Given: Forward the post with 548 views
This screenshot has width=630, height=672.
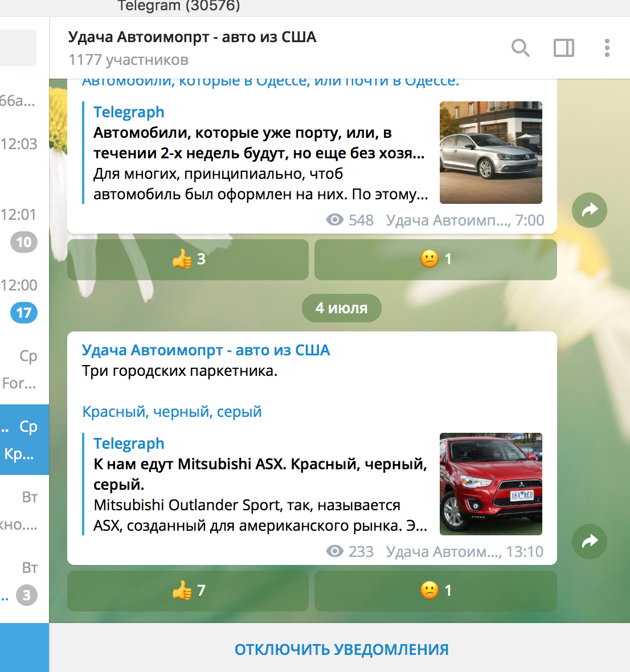Looking at the screenshot, I should tap(590, 210).
